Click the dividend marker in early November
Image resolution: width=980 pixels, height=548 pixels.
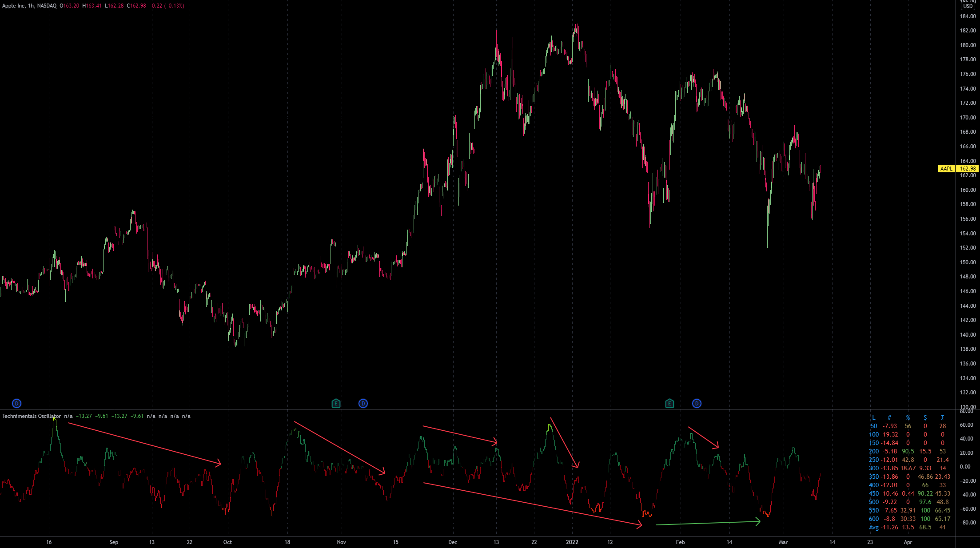point(363,403)
